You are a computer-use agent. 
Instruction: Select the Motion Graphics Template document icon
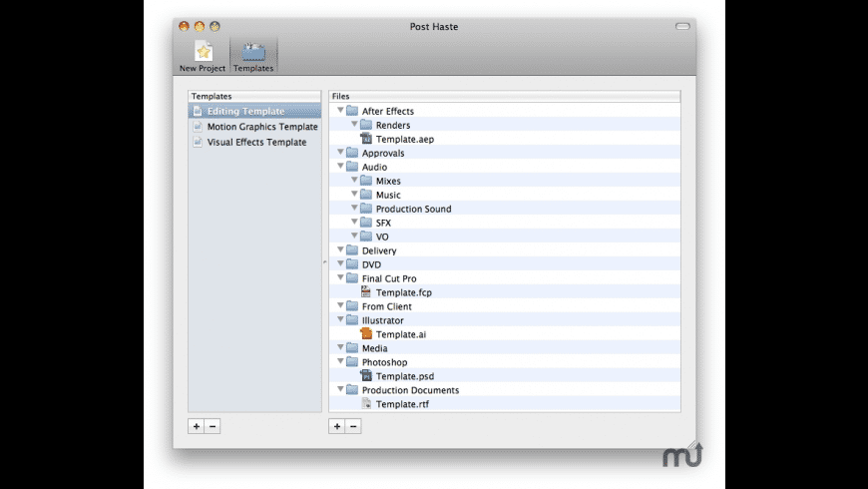198,127
